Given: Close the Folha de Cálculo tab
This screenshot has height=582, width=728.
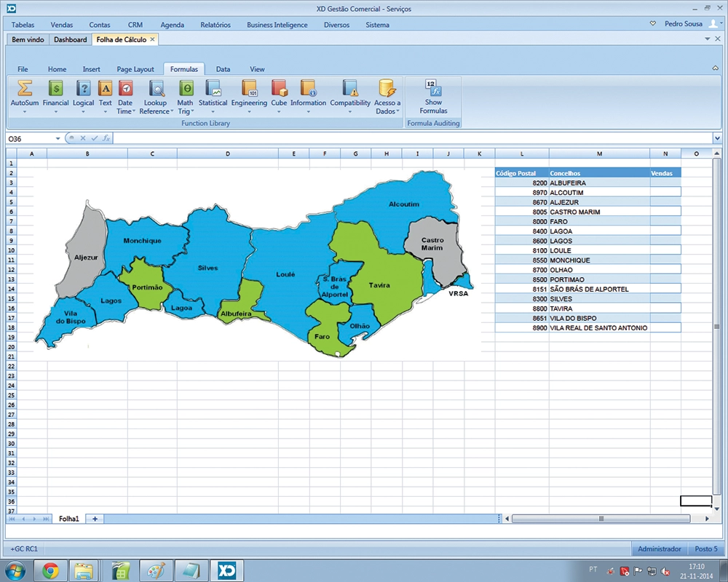Looking at the screenshot, I should 152,39.
